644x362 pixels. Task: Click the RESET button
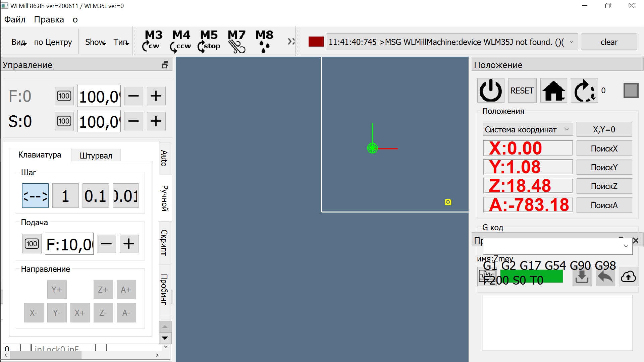[522, 90]
